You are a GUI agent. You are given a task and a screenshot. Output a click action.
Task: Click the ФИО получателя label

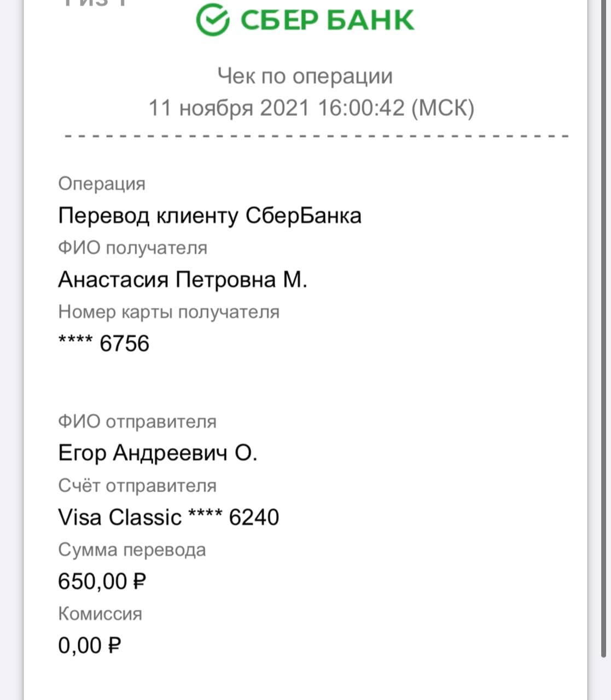[x=132, y=248]
